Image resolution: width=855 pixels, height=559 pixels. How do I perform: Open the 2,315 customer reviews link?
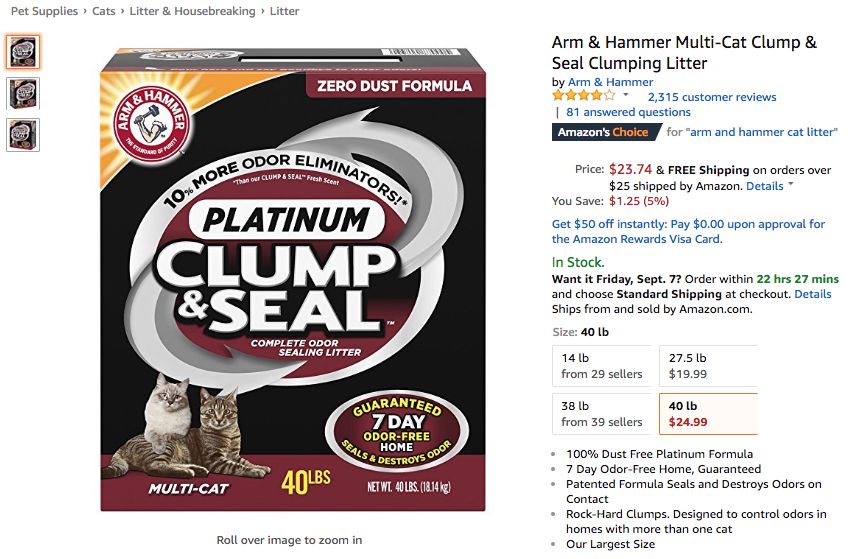tap(712, 97)
